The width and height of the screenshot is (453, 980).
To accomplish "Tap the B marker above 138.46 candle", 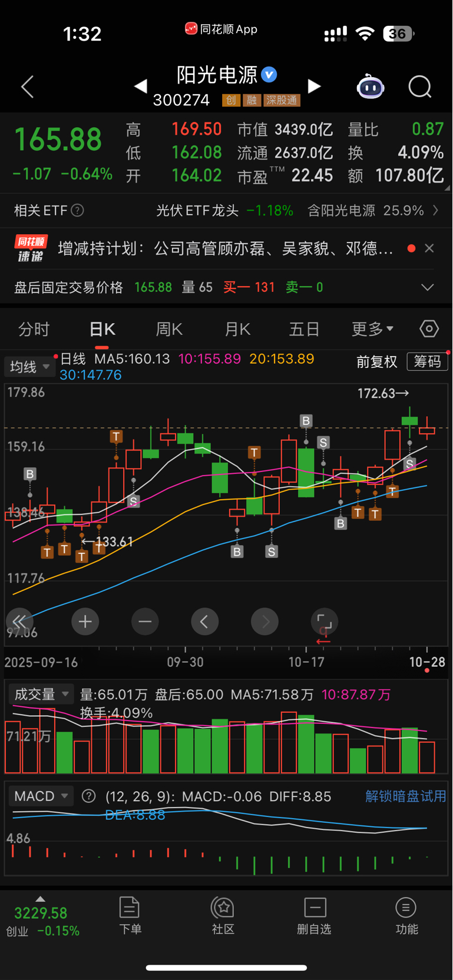I will coord(30,474).
